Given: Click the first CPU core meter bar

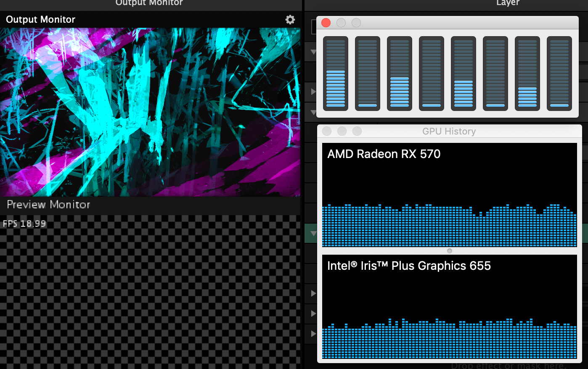Looking at the screenshot, I should (336, 74).
